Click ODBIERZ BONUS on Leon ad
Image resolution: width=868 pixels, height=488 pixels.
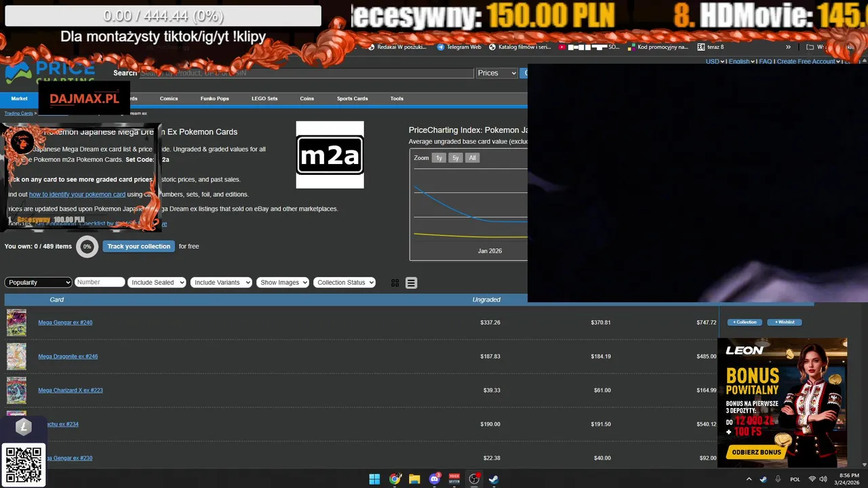click(755, 452)
